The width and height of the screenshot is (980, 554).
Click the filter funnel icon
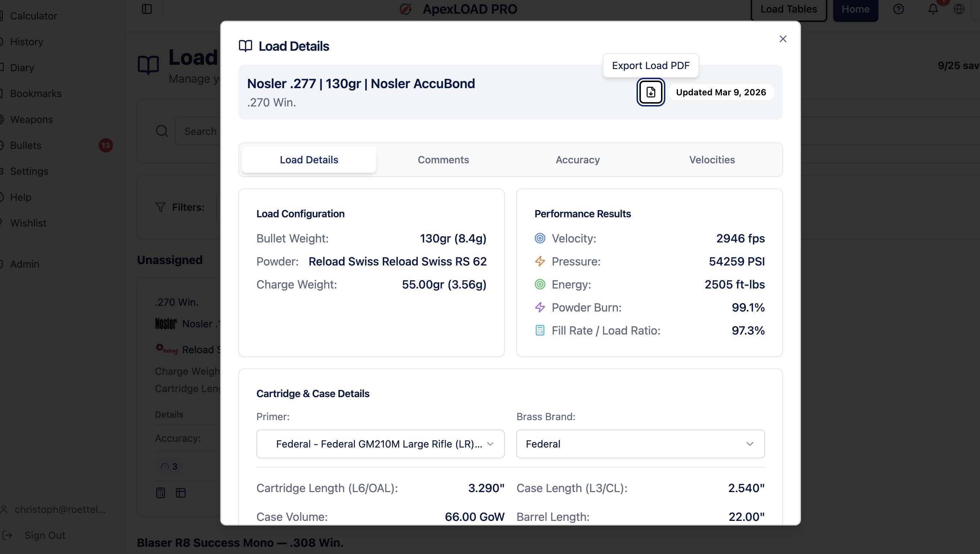click(161, 207)
